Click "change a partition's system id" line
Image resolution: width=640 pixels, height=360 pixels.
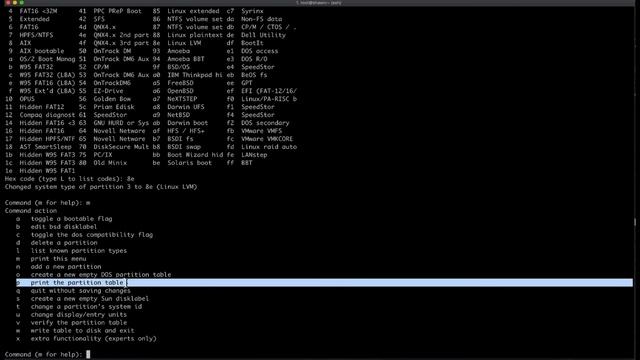(x=79, y=307)
